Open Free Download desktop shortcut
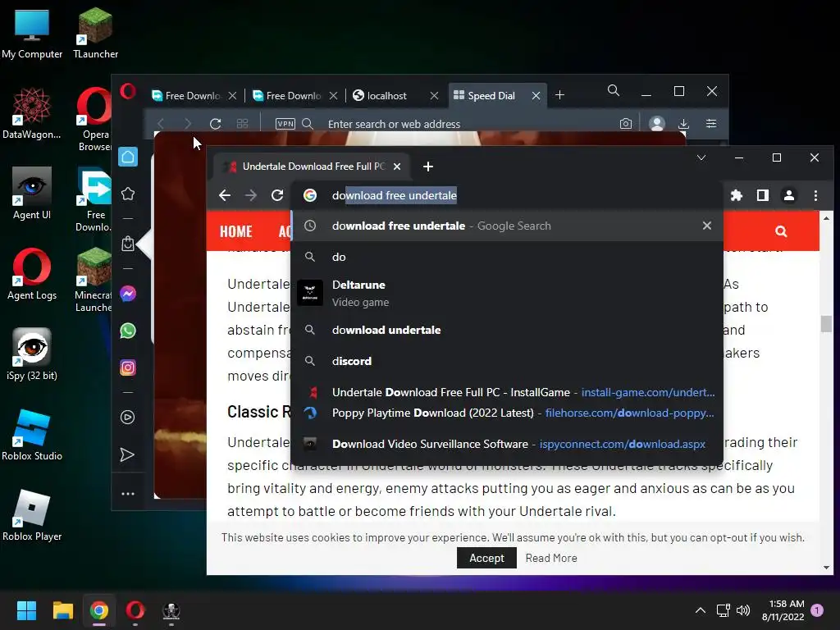 click(x=94, y=199)
